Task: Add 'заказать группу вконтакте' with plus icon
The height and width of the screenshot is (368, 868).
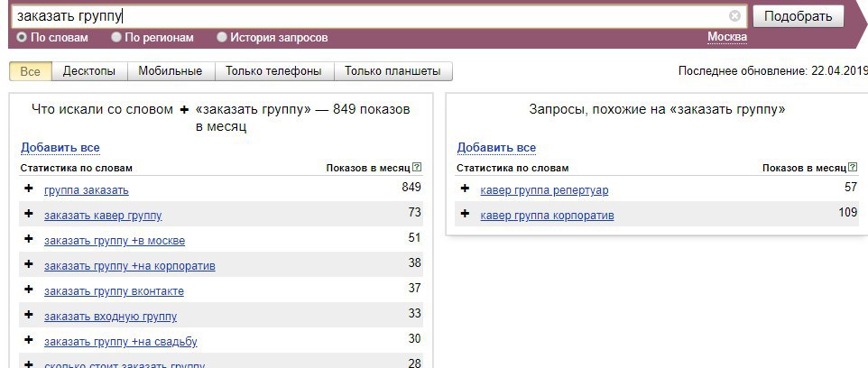Action: click(29, 290)
